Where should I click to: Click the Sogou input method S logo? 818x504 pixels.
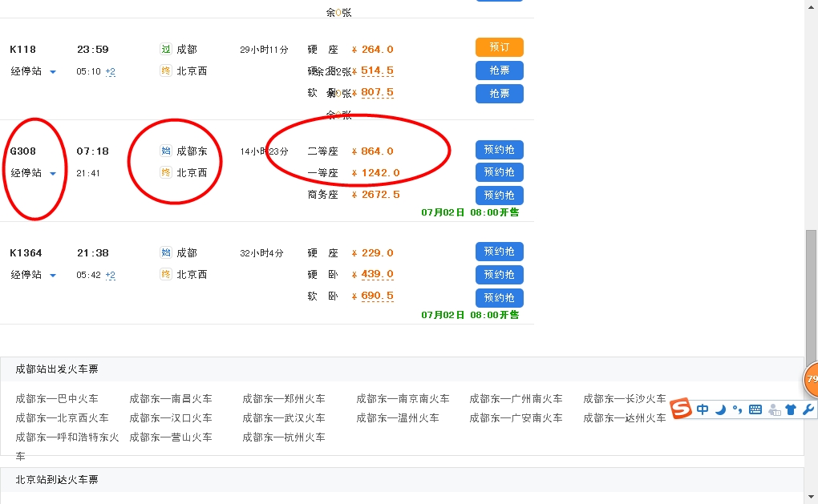pos(681,409)
